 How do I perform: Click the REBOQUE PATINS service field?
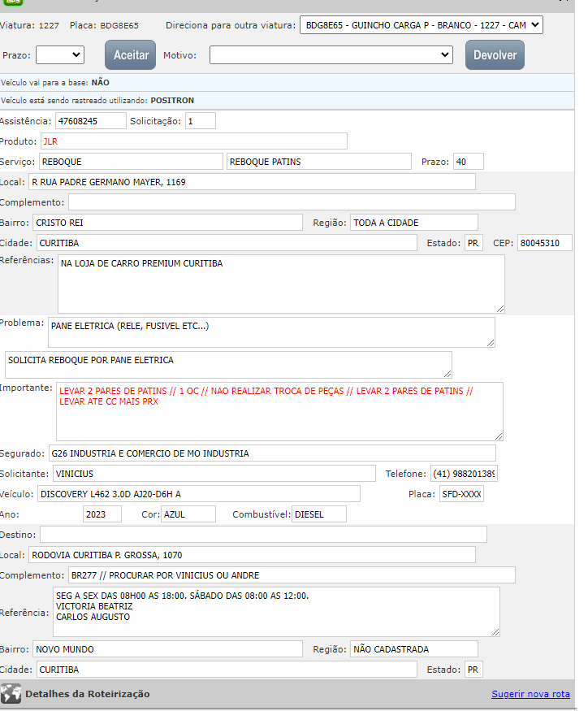click(x=319, y=162)
